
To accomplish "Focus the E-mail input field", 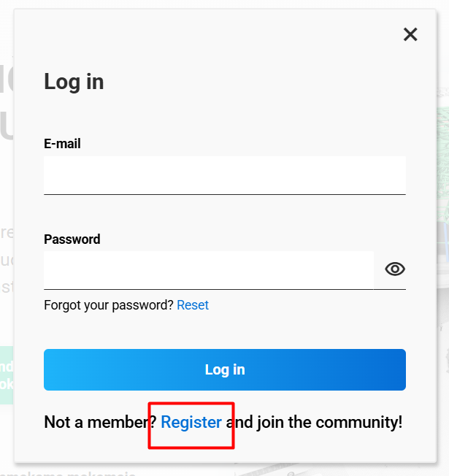I will pos(225,175).
